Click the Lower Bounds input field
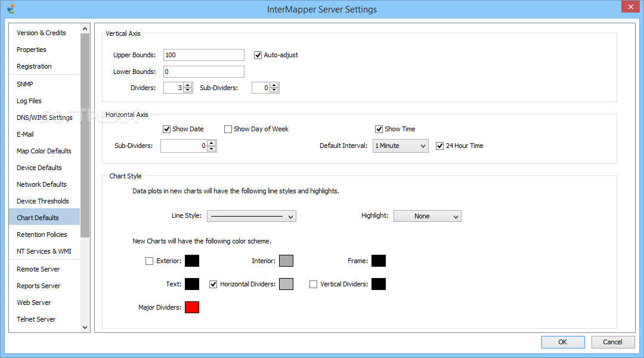644x358 pixels. click(x=204, y=72)
